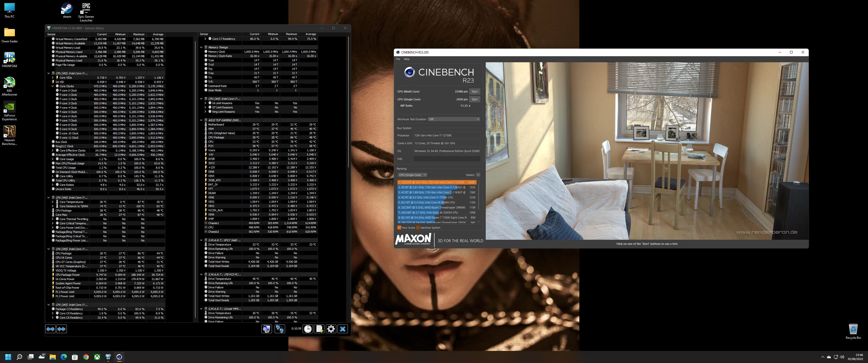Screen dimensions: 868x363
Task: Open Heaven Benchmark desktop shortcut
Action: pos(9,135)
